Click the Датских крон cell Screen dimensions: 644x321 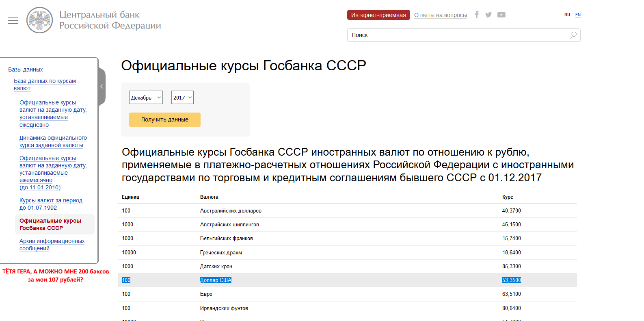tap(216, 266)
